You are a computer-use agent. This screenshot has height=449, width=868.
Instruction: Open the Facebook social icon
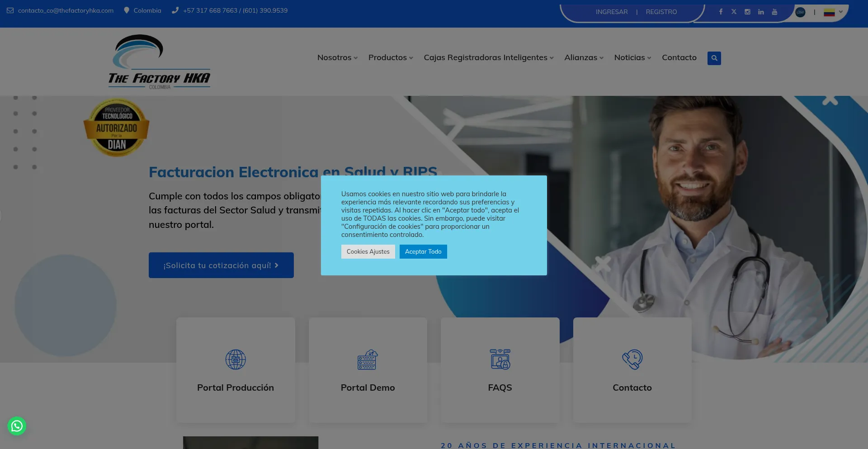tap(721, 12)
